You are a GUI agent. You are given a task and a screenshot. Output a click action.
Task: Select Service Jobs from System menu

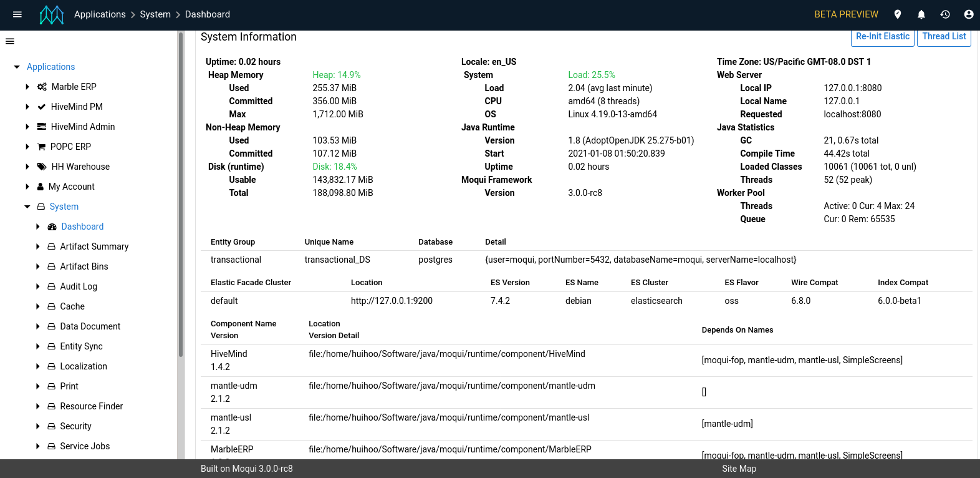pos(85,446)
